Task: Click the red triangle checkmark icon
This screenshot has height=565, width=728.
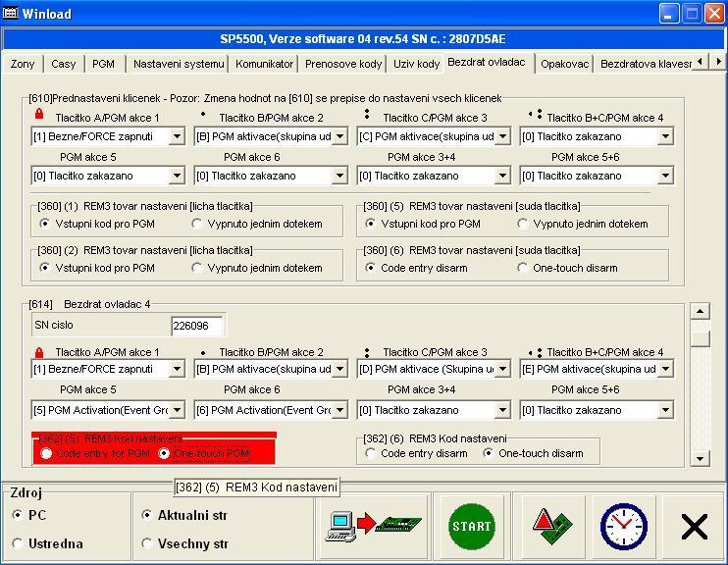Action: tap(545, 528)
